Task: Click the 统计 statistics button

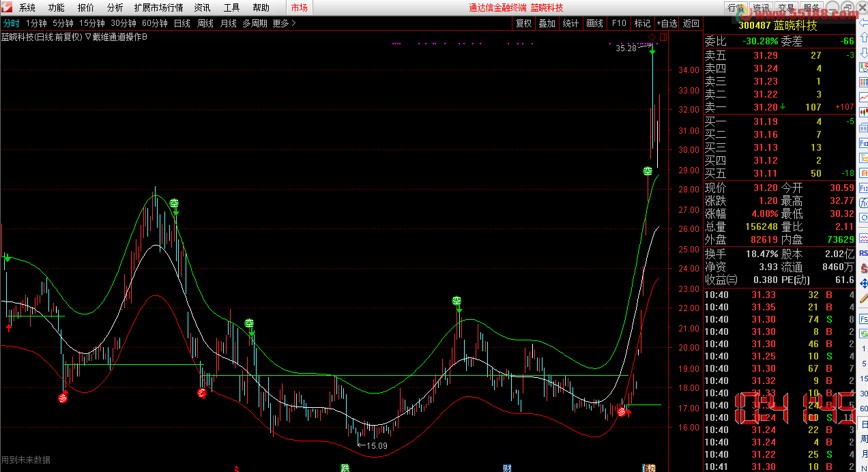Action: (570, 23)
